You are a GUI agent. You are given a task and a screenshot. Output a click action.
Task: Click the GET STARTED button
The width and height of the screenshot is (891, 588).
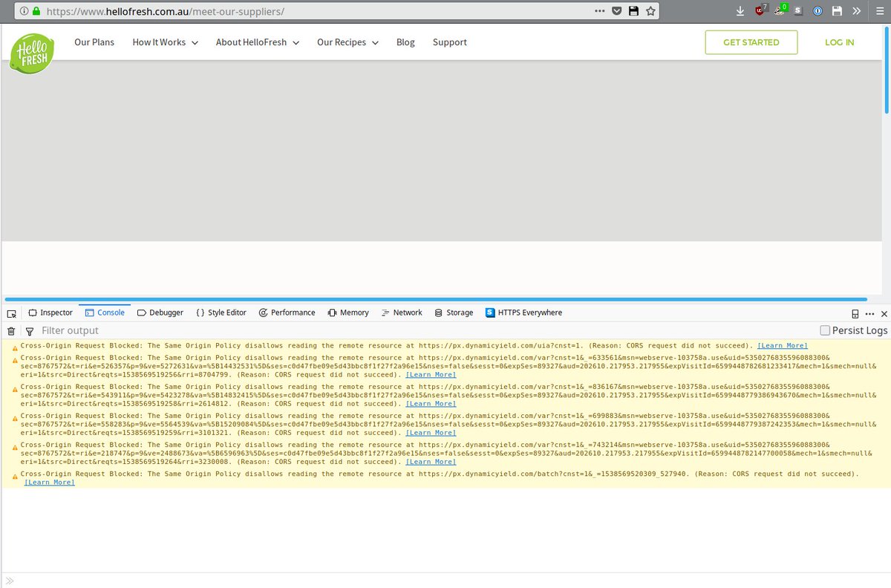click(x=751, y=42)
